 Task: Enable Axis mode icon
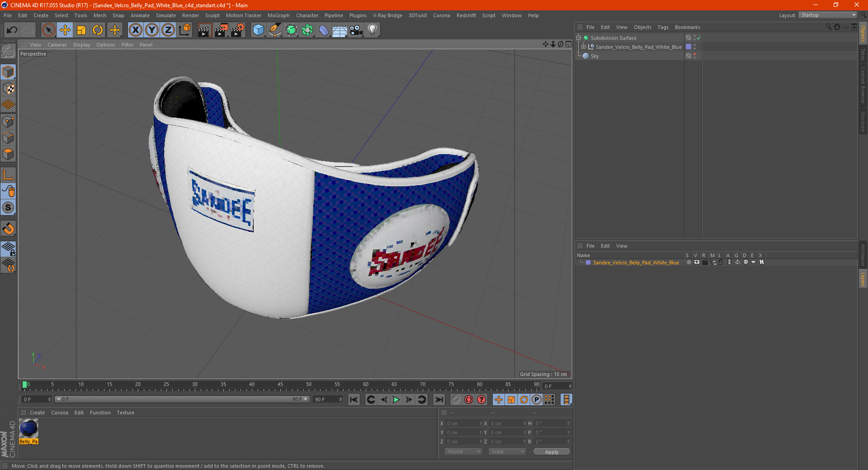[x=8, y=175]
